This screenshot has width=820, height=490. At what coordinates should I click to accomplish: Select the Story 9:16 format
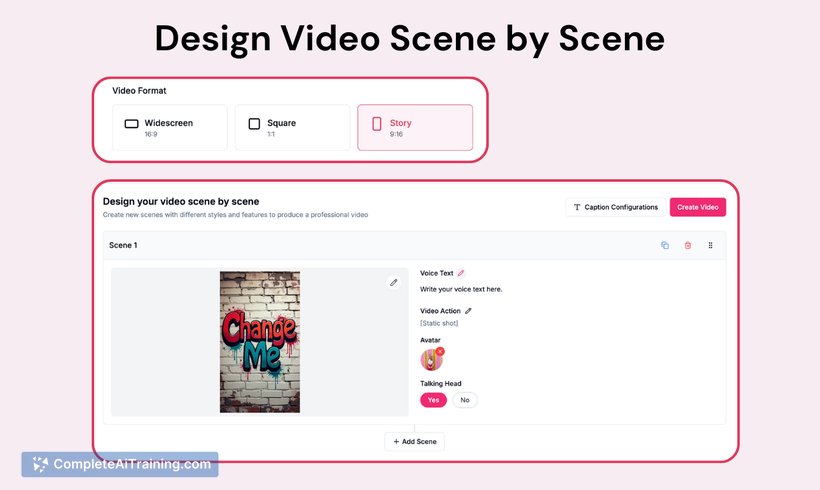coord(415,128)
